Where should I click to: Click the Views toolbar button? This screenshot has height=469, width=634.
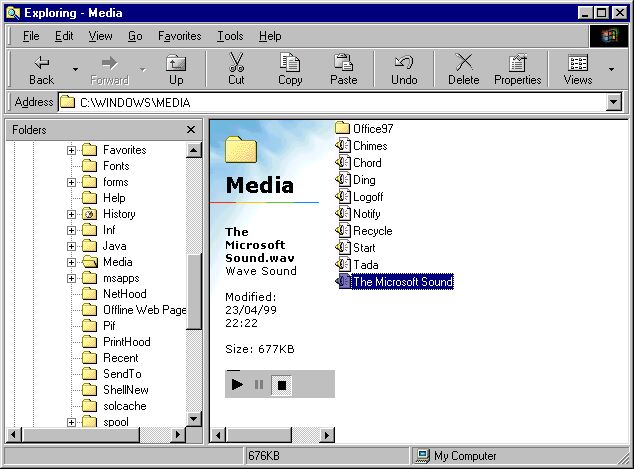pos(578,70)
